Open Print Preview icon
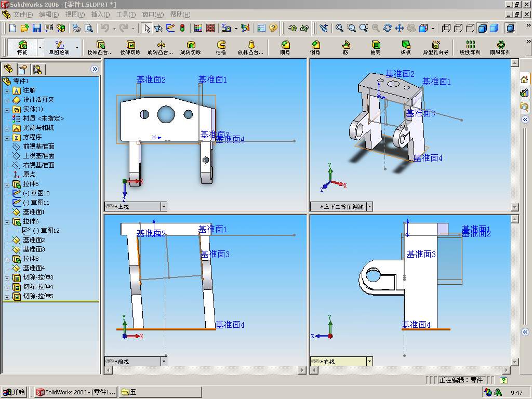This screenshot has width=532, height=399. coord(88,28)
